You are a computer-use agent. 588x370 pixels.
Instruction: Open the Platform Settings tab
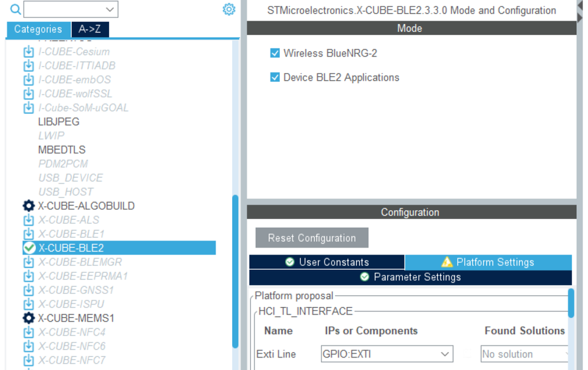[488, 262]
